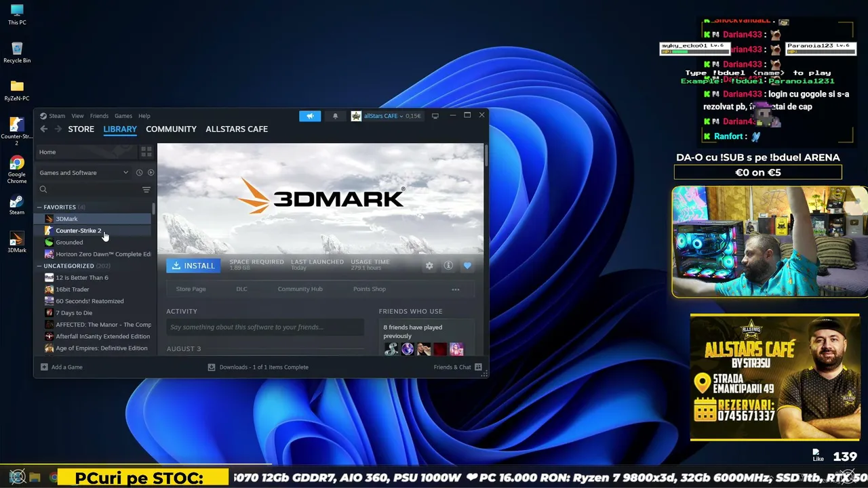Open the DLC link
The image size is (868, 488).
pyautogui.click(x=241, y=289)
